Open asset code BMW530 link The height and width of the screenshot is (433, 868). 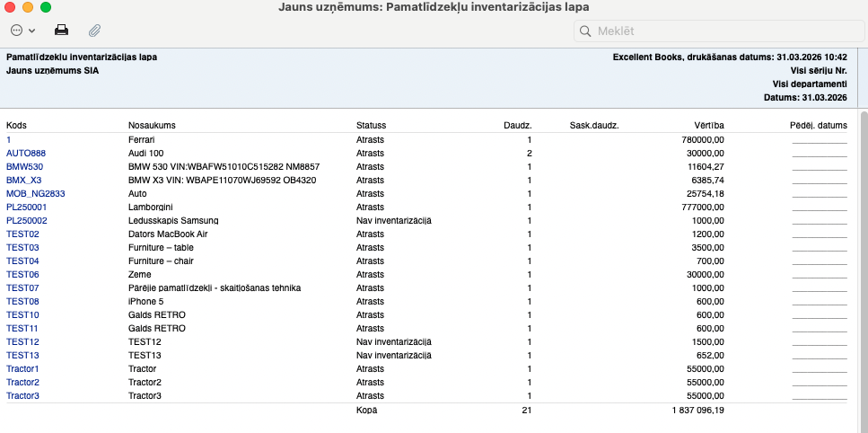point(24,167)
